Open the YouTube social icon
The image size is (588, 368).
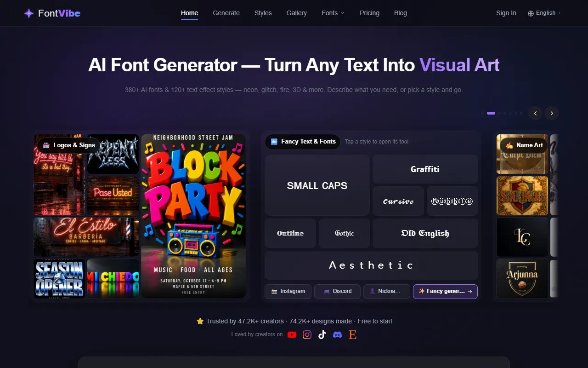point(292,335)
